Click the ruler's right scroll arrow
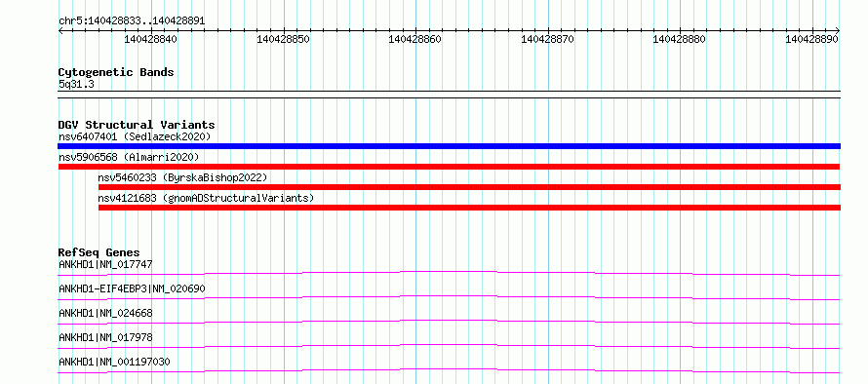The width and height of the screenshot is (868, 384). [838, 30]
